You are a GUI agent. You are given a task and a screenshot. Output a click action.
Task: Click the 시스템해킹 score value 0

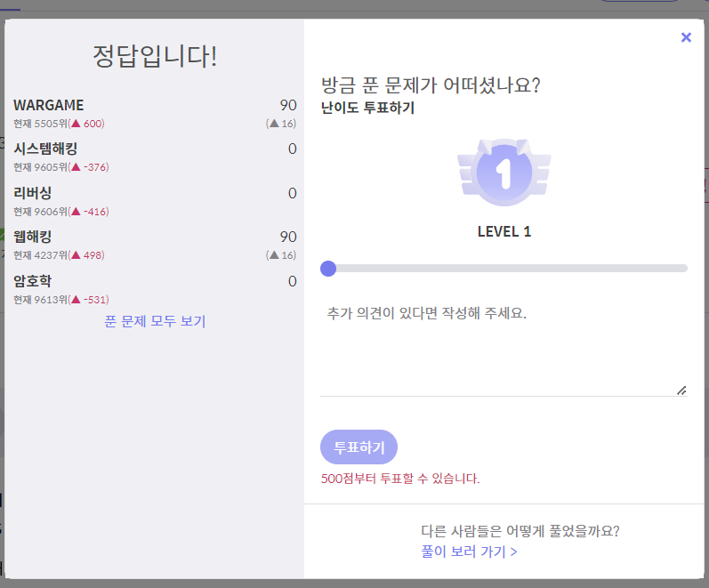click(x=293, y=149)
